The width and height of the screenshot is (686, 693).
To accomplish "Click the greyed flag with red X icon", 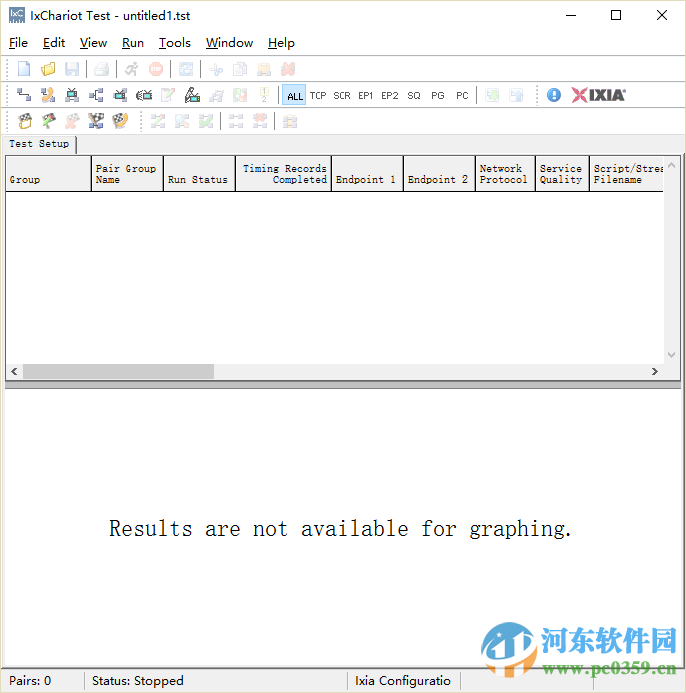I will click(72, 121).
